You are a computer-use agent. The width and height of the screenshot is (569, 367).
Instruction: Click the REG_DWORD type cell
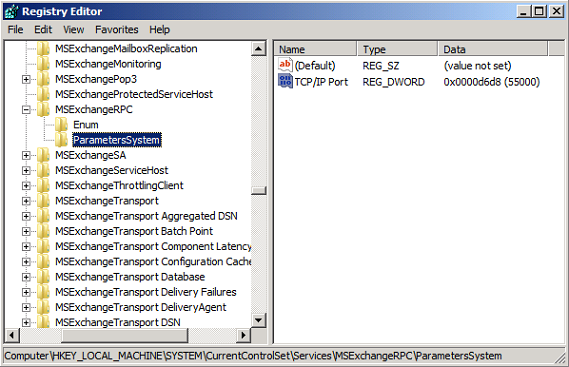coord(393,82)
